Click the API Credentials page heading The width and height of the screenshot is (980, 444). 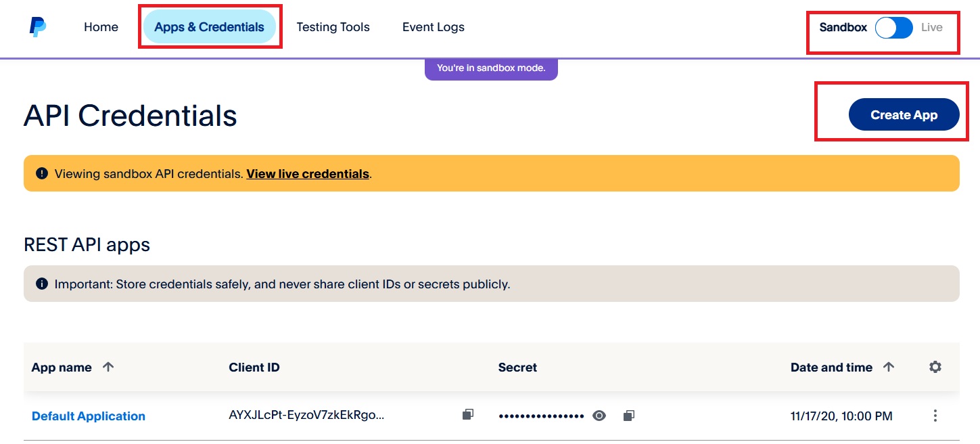click(x=131, y=116)
